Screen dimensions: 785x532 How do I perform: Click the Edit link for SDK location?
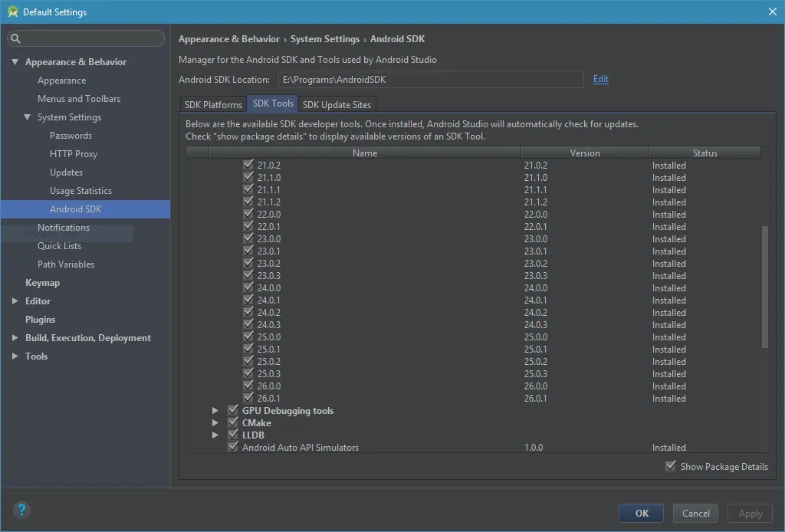[x=601, y=79]
